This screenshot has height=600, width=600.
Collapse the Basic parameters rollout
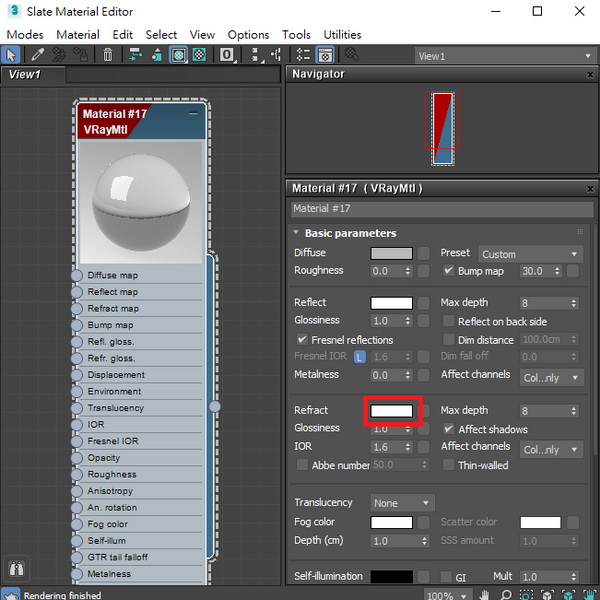(x=296, y=233)
